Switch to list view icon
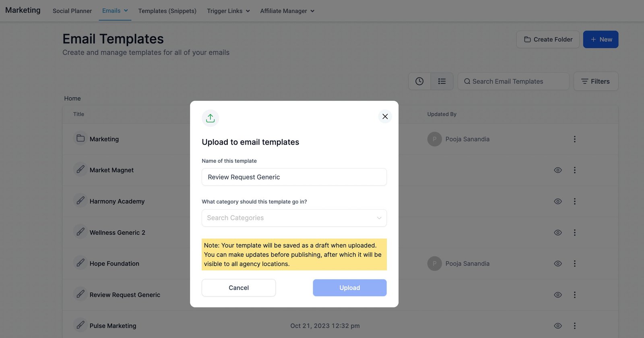The image size is (644, 338). click(x=442, y=81)
